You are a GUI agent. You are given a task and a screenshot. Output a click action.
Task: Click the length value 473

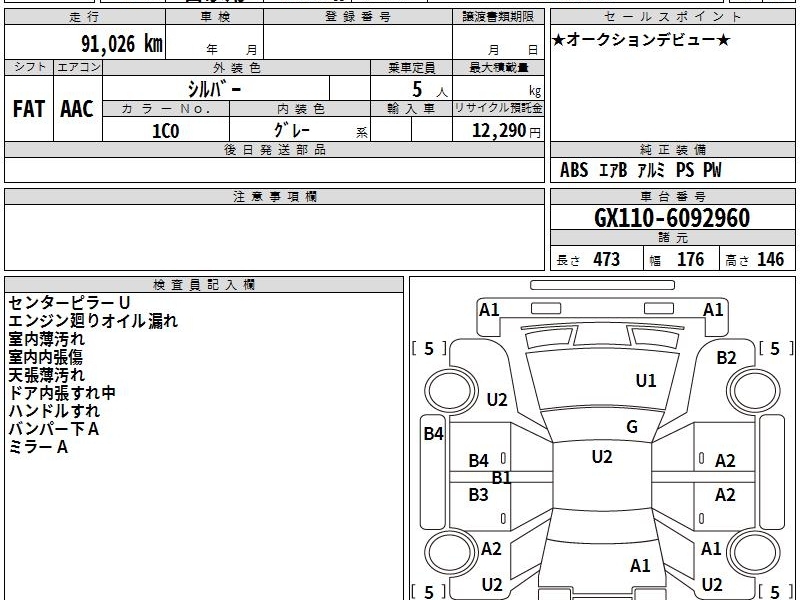coord(607,259)
